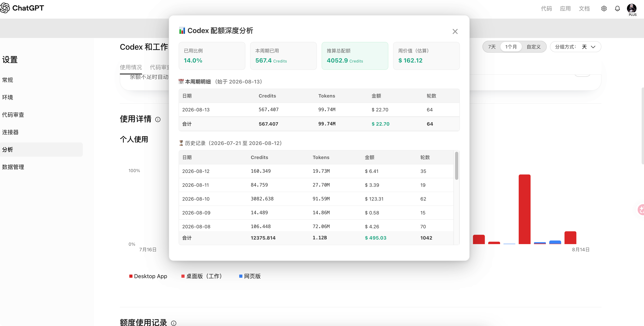This screenshot has height=326, width=644.
Task: Click the $ 495.03 history total amount
Action: (x=375, y=238)
